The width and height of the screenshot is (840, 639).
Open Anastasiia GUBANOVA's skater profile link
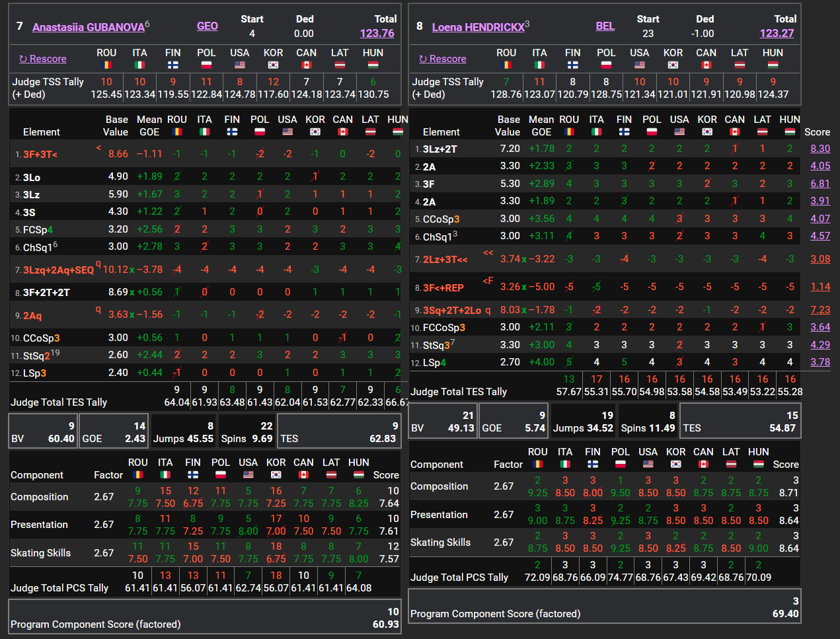[x=89, y=27]
